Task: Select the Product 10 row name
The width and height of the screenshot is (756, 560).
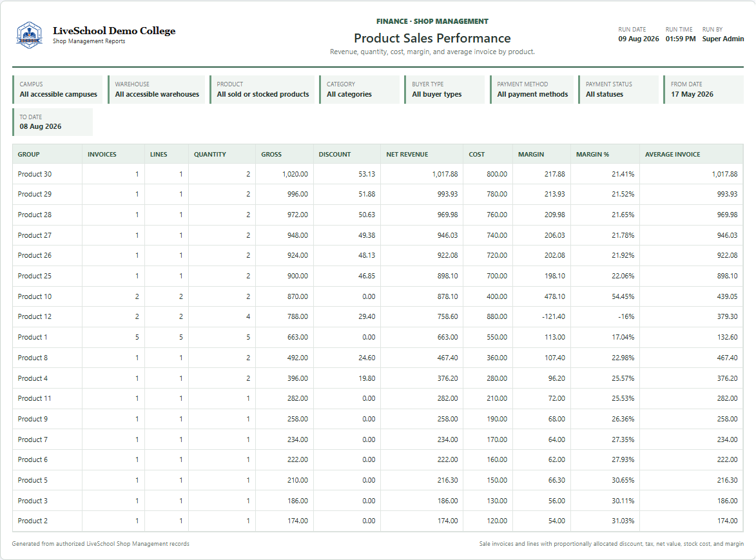Action: 35,296
